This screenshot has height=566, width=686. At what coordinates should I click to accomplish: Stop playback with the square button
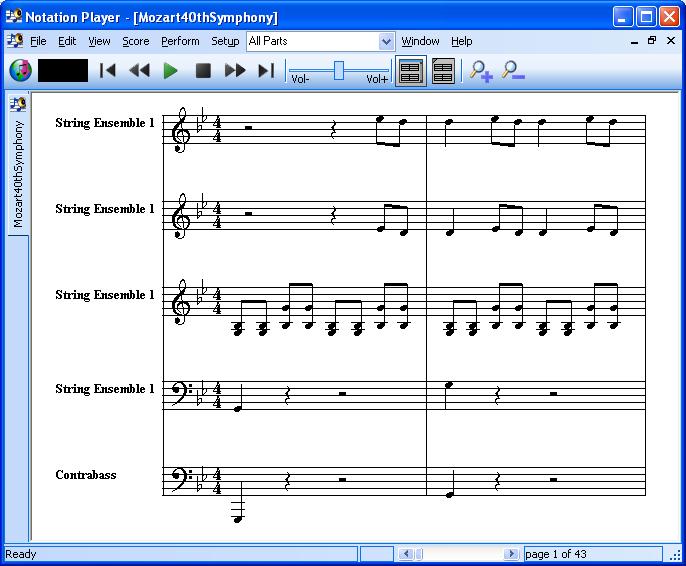click(x=203, y=70)
